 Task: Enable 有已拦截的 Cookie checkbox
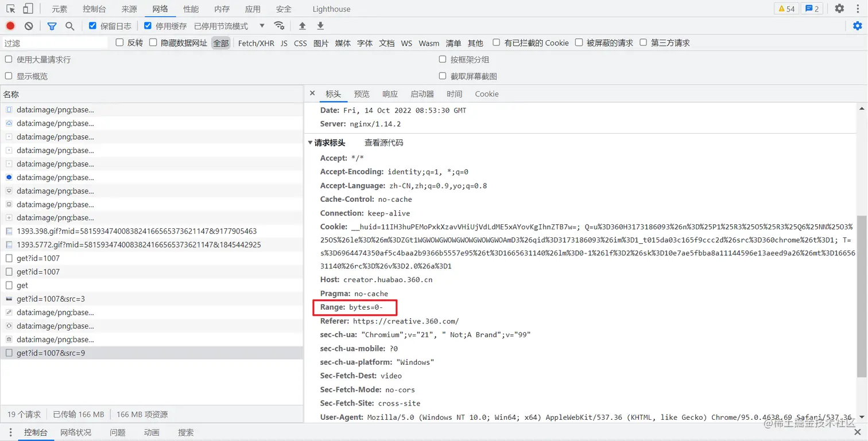coord(496,42)
